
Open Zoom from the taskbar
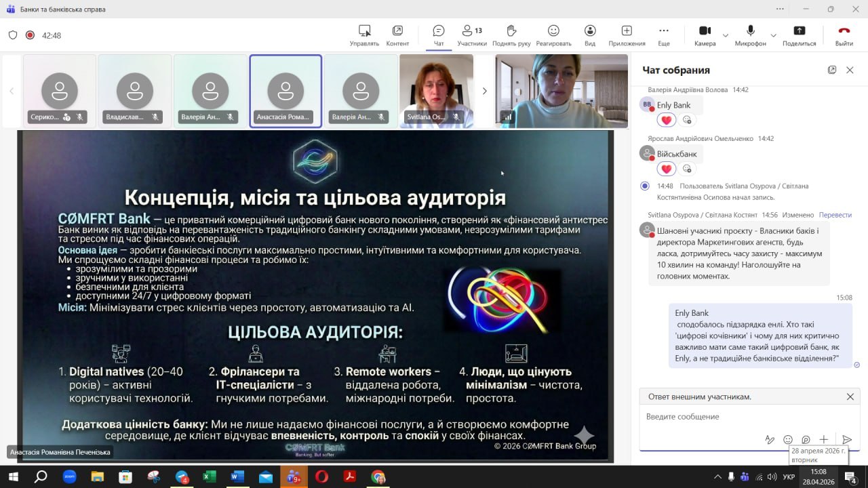click(x=69, y=476)
